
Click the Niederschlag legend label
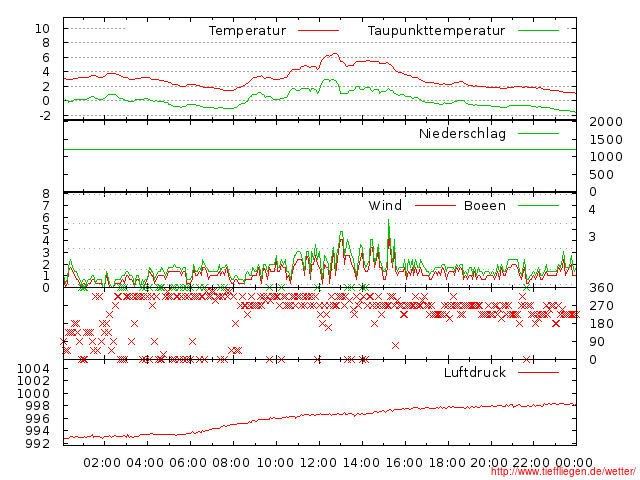click(462, 134)
